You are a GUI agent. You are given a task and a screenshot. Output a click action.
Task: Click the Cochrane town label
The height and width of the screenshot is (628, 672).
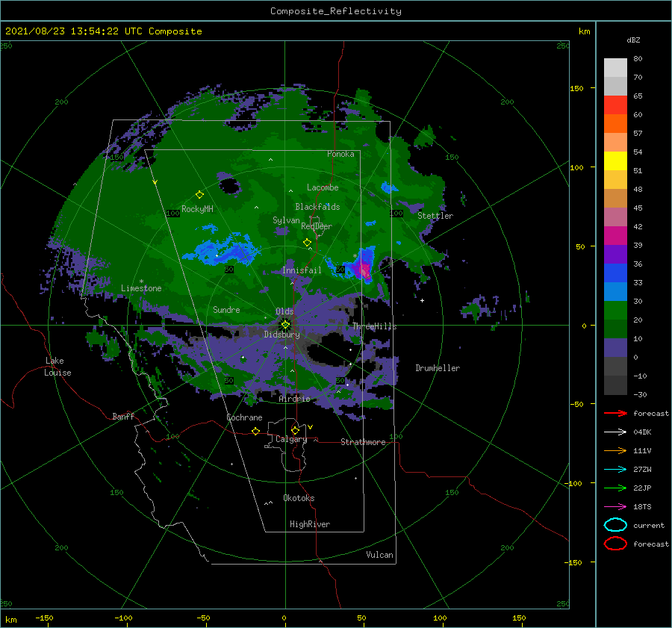click(244, 417)
